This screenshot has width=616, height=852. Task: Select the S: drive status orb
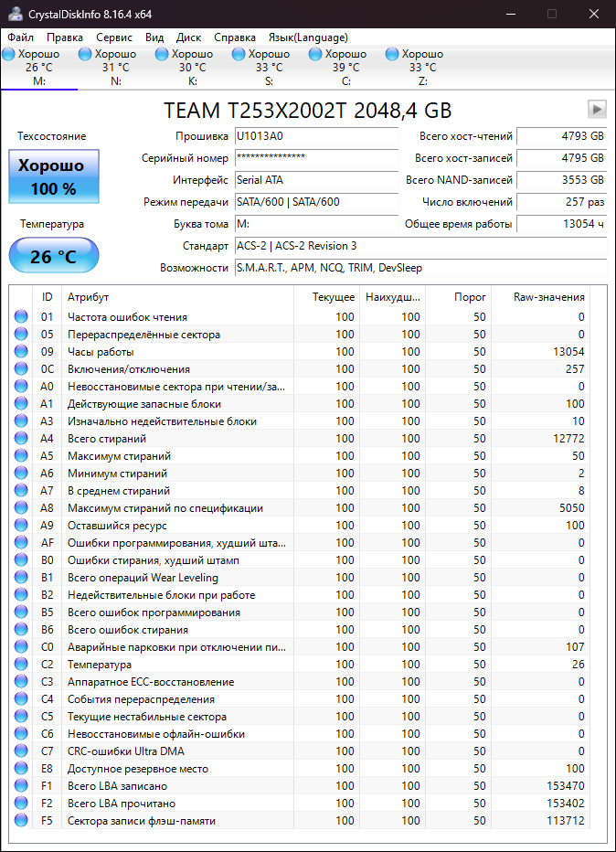[239, 54]
